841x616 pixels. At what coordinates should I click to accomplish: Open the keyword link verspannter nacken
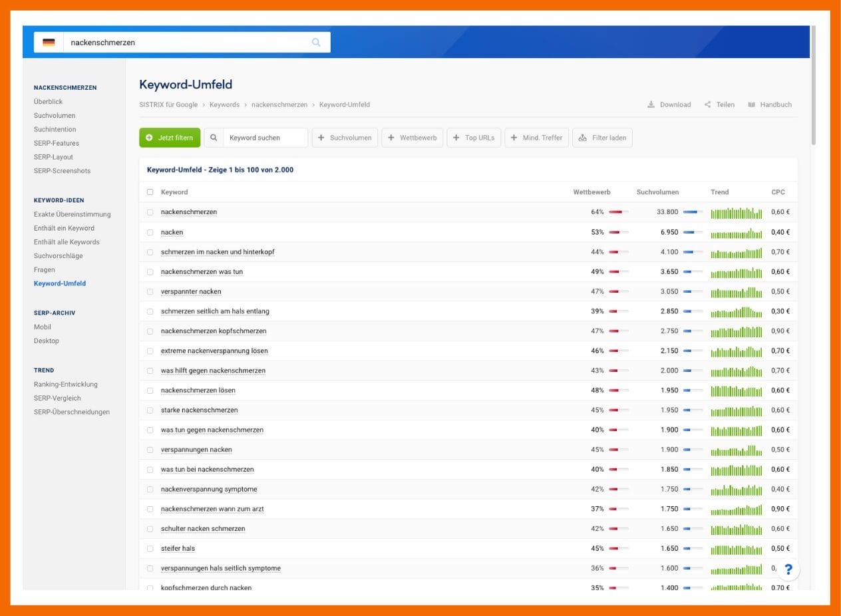[192, 291]
